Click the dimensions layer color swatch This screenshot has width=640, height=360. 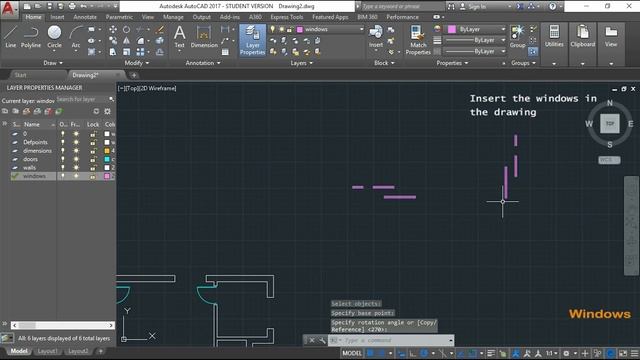pyautogui.click(x=107, y=151)
